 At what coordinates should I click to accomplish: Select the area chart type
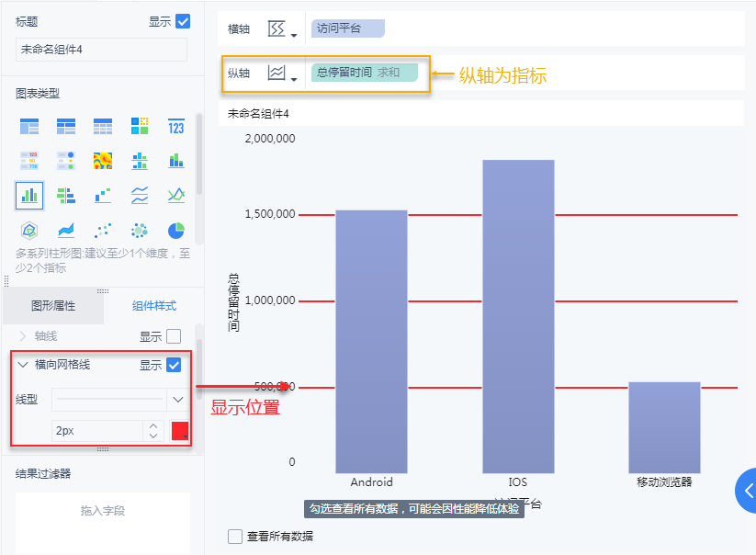pos(66,231)
